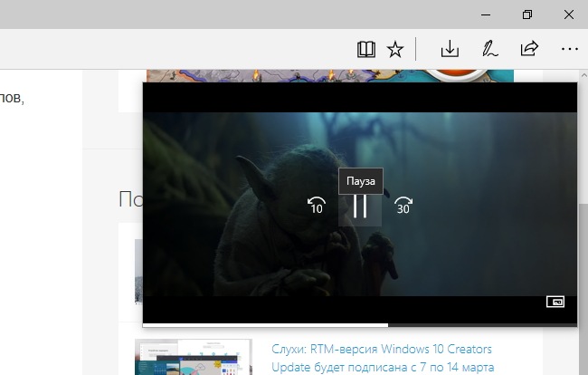The height and width of the screenshot is (375, 588).
Task: Make a web note pen icon
Action: 489,49
